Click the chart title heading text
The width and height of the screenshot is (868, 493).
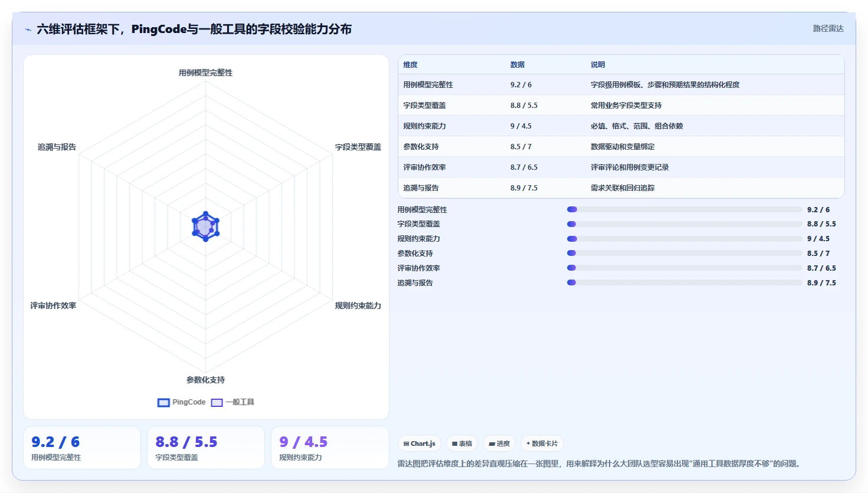pos(194,29)
